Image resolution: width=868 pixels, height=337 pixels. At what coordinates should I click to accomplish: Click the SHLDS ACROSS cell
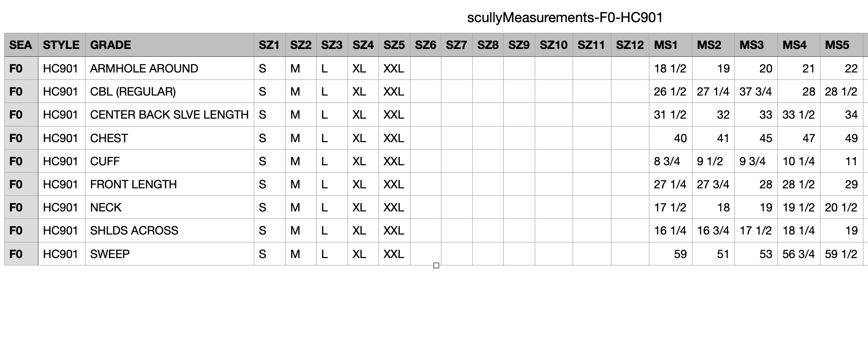[169, 230]
